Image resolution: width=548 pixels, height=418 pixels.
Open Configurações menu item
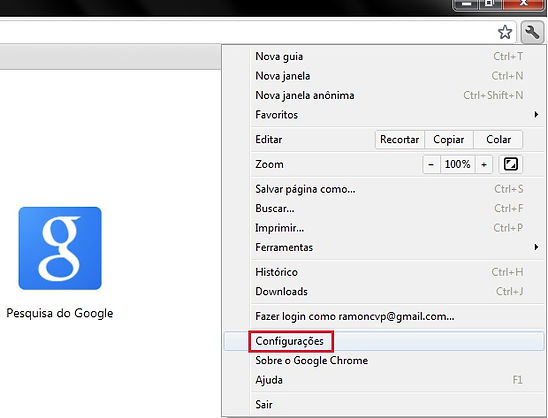[x=384, y=341]
